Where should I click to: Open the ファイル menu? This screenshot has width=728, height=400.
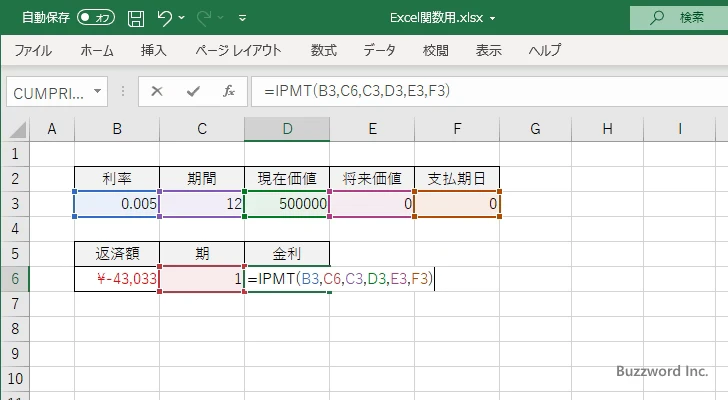[x=33, y=50]
